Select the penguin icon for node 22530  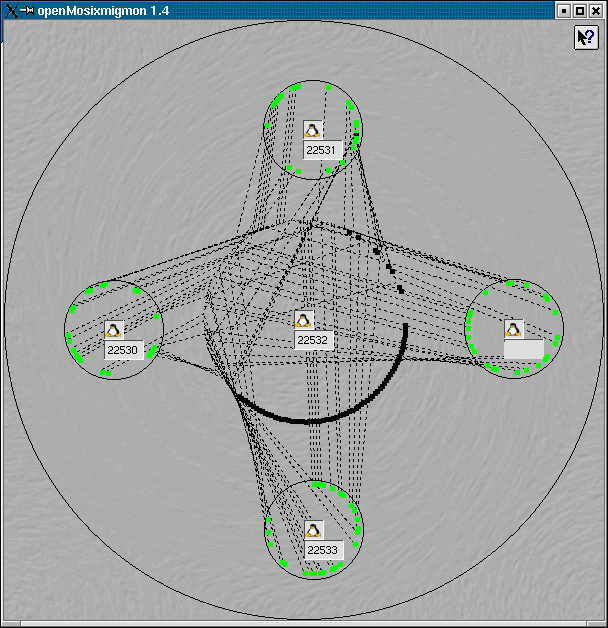(x=113, y=331)
